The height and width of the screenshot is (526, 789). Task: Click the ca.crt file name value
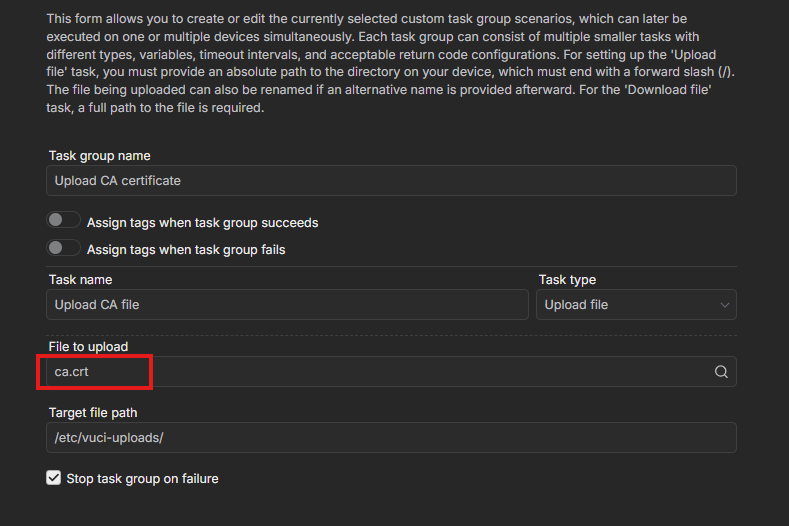pyautogui.click(x=71, y=372)
